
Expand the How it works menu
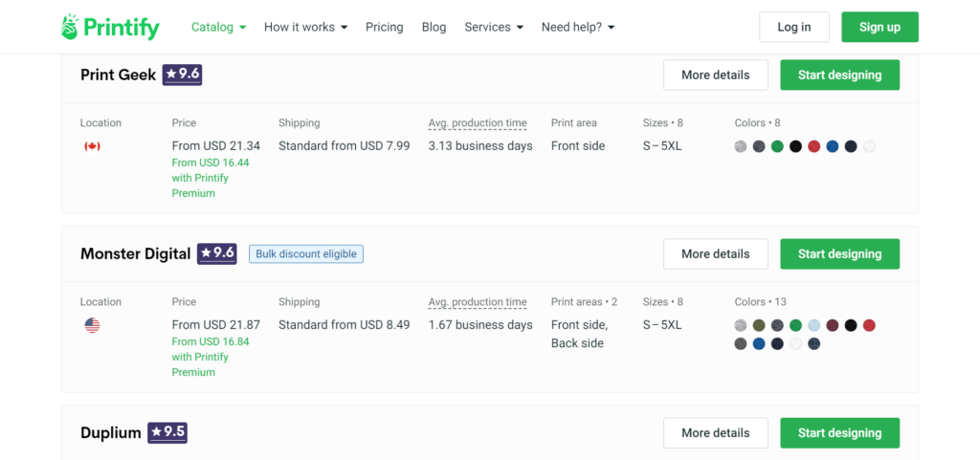tap(305, 27)
